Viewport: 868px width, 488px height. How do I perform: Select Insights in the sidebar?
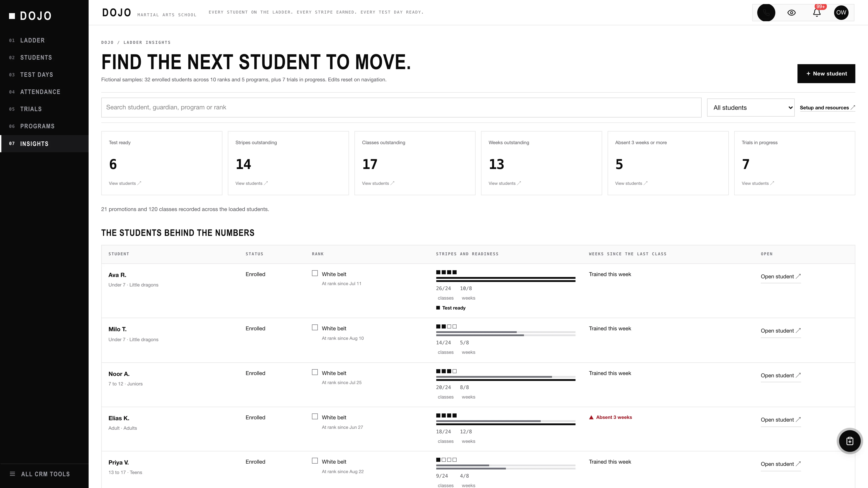click(x=44, y=144)
